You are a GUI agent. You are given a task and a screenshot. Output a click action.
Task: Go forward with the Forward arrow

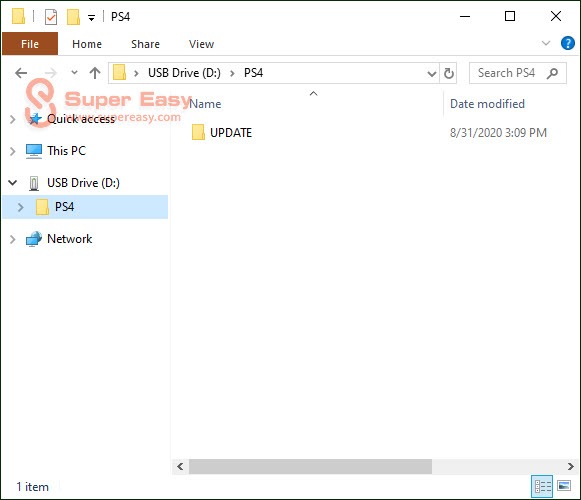pos(51,73)
